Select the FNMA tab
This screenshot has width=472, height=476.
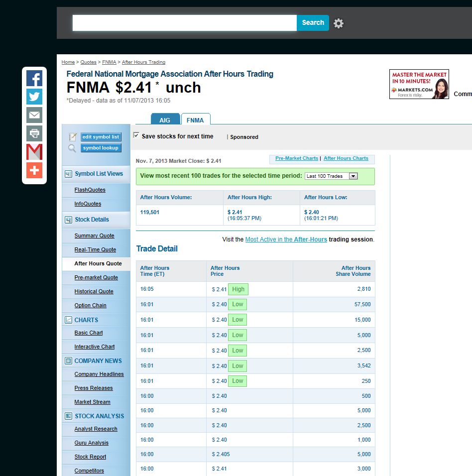point(195,119)
